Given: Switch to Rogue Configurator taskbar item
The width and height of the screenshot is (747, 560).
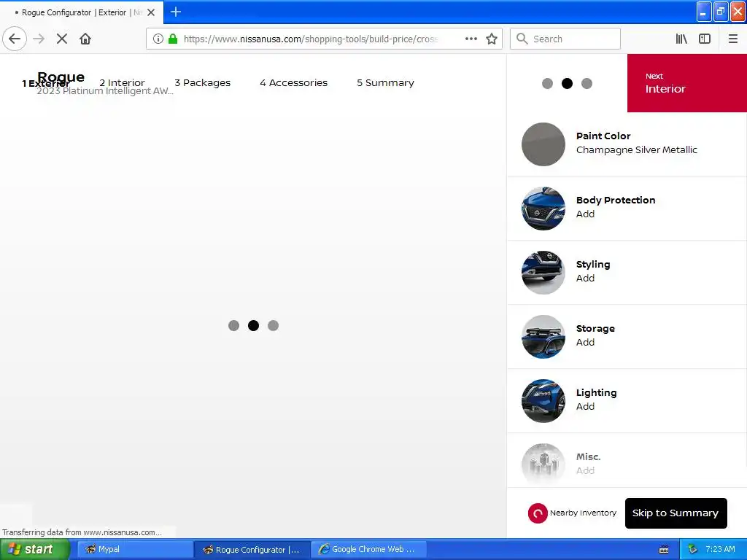Looking at the screenshot, I should coord(252,550).
